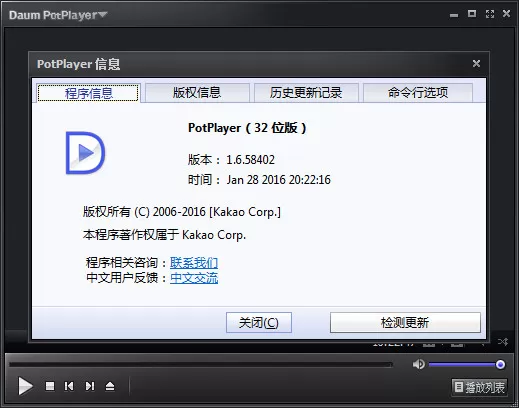519x408 pixels.
Task: Open the 命令行选项 tab
Action: [x=418, y=92]
